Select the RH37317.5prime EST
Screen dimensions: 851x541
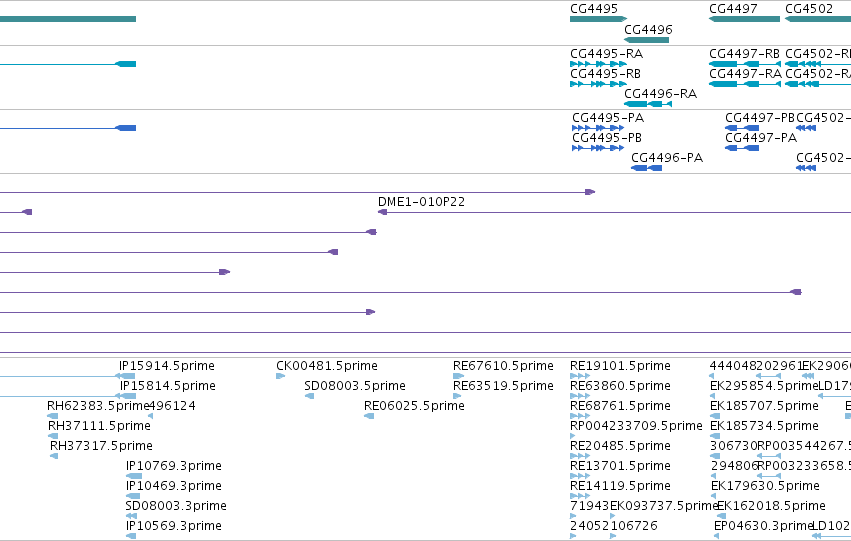(54, 456)
